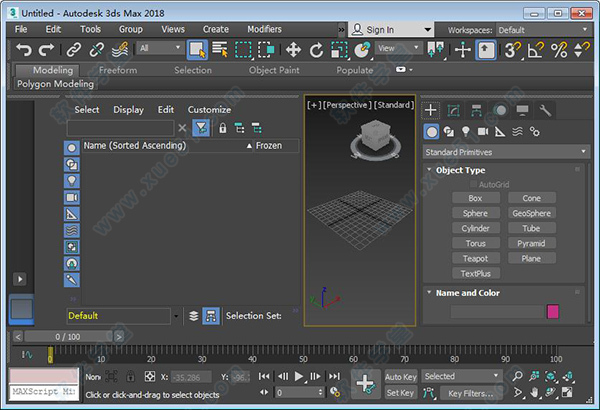Screen dimensions: 600x410
Task: Click the GeoSphere button
Action: pos(532,213)
